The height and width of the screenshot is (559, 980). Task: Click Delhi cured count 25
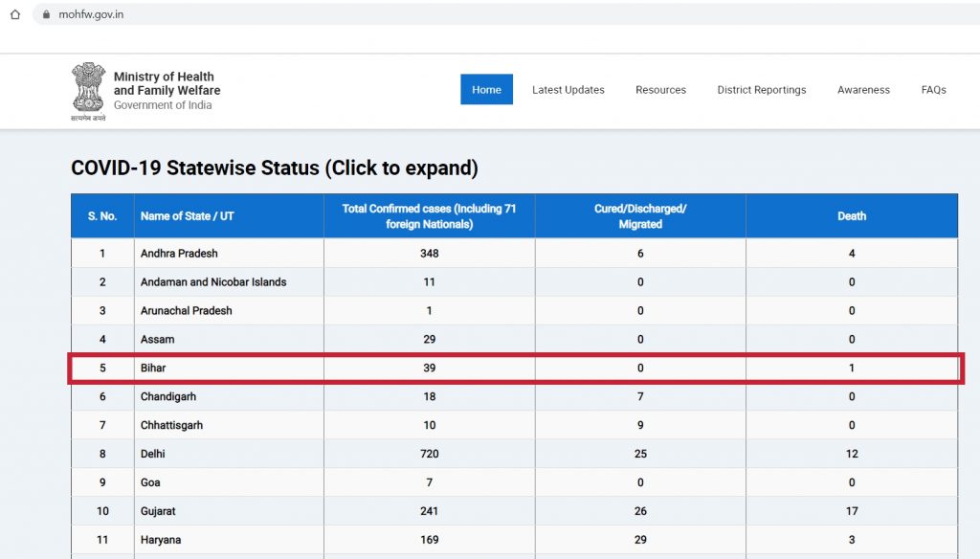[x=640, y=454]
